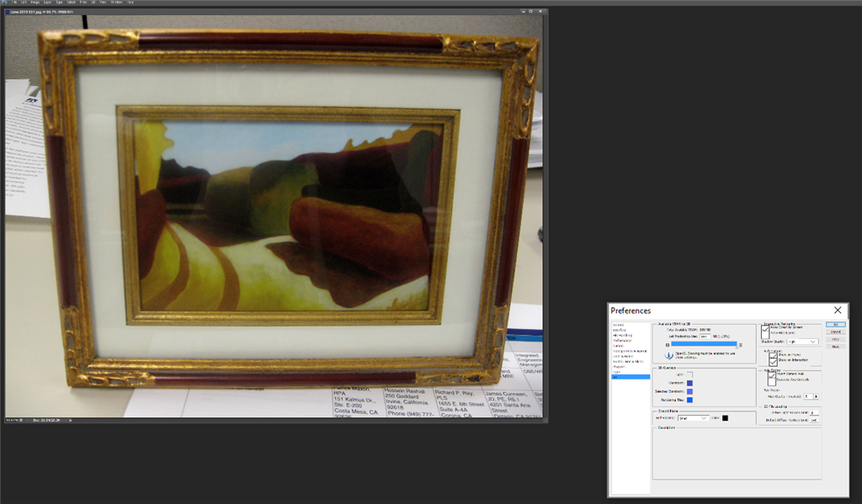Viewport: 862px width, 504px height.
Task: Open the Image menu
Action: (x=35, y=3)
